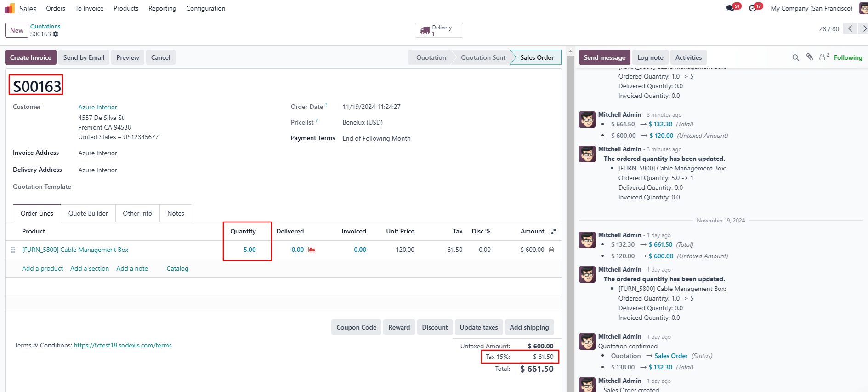Click the Preview button

click(x=128, y=57)
